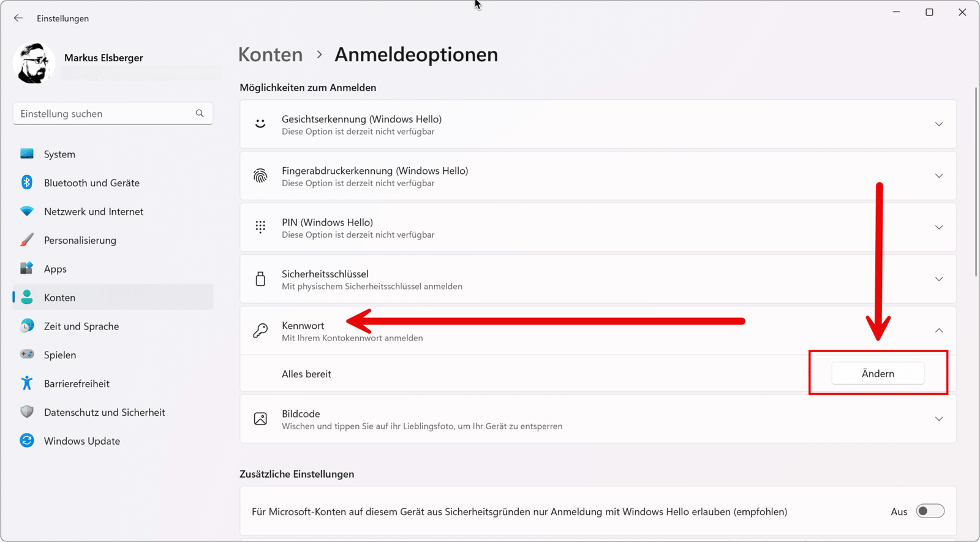Expand the Gesichtserkennung section

pos(938,124)
